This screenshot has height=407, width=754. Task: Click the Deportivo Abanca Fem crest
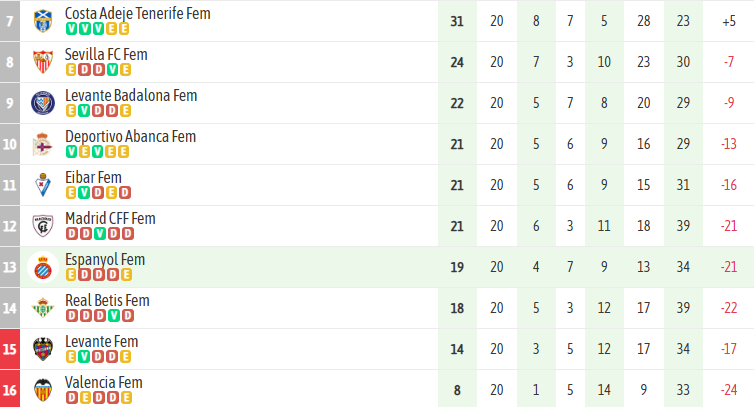[43, 144]
